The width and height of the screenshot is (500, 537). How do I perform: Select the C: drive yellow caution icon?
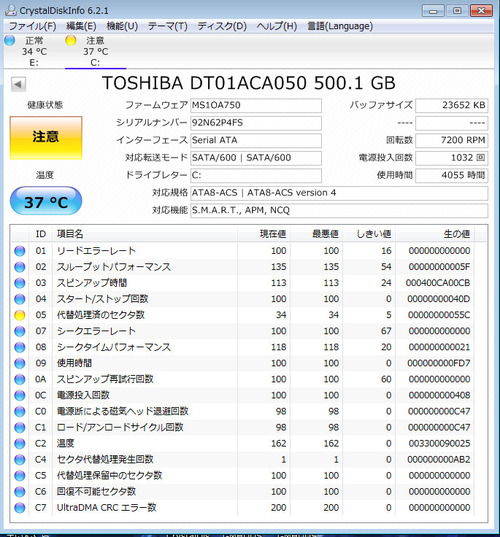71,40
